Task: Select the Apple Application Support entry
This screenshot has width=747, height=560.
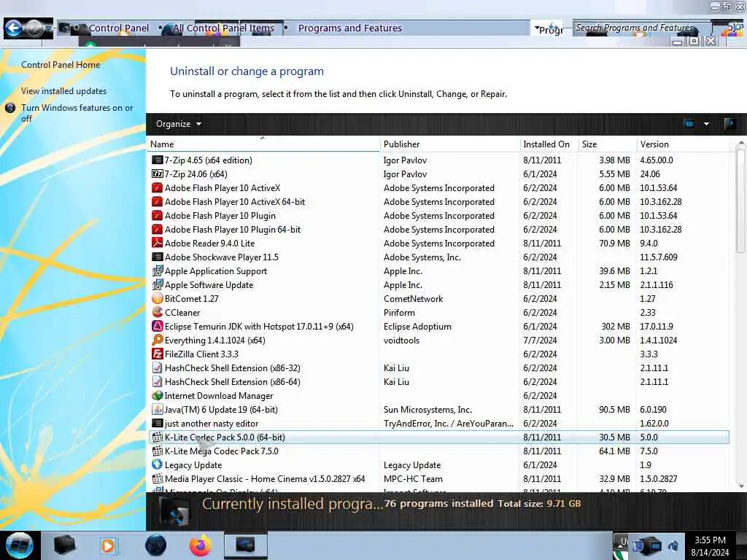Action: pos(216,271)
